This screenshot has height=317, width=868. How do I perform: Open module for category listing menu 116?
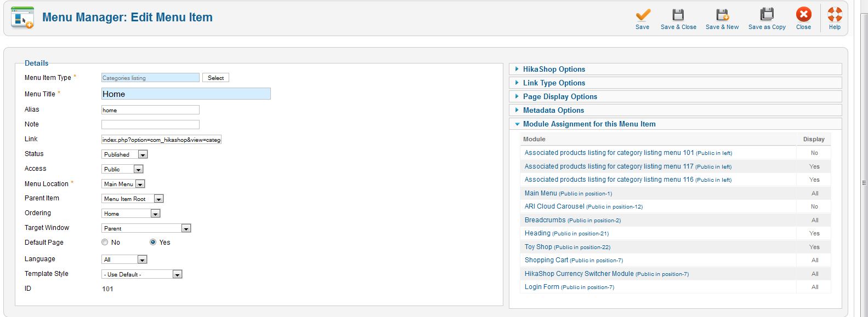628,180
